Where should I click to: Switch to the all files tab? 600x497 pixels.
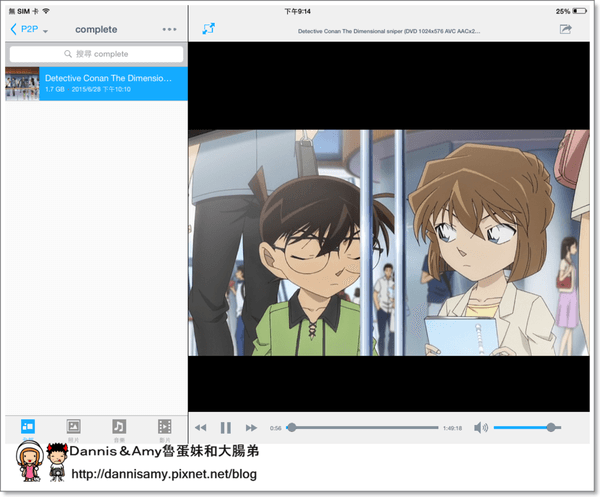(28, 430)
